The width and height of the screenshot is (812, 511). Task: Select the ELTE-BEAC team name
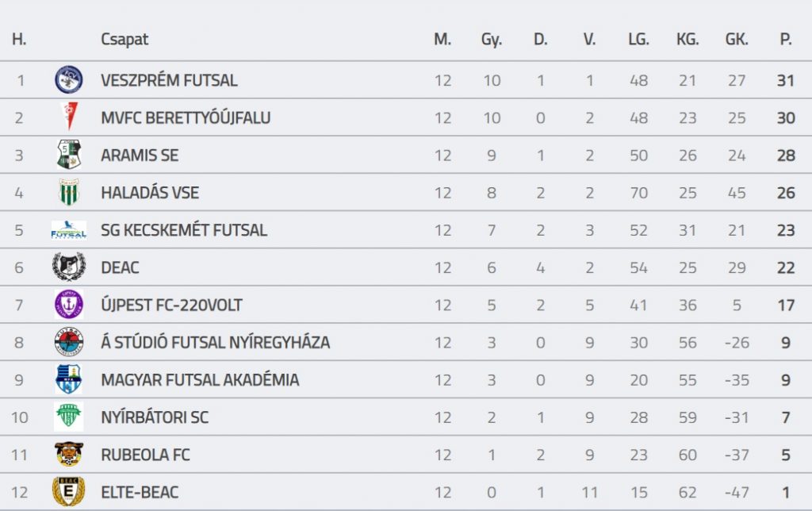(140, 493)
